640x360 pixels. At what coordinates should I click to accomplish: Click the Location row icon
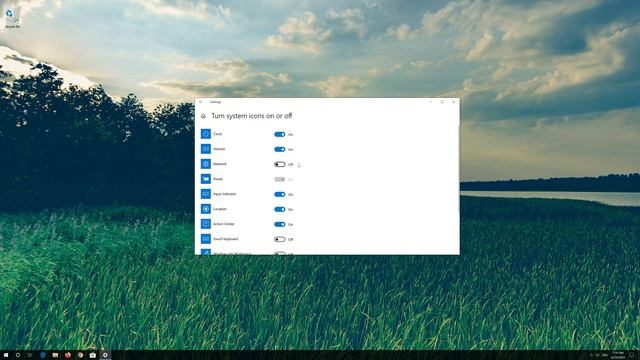point(206,209)
